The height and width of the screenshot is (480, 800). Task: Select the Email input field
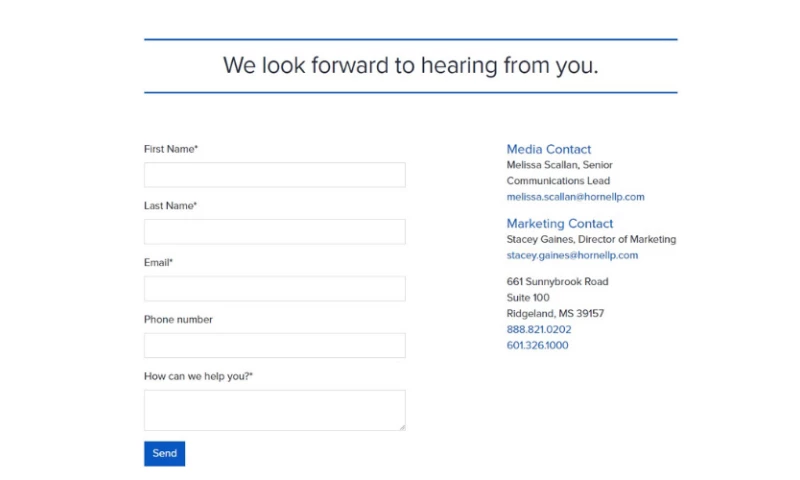click(x=274, y=289)
